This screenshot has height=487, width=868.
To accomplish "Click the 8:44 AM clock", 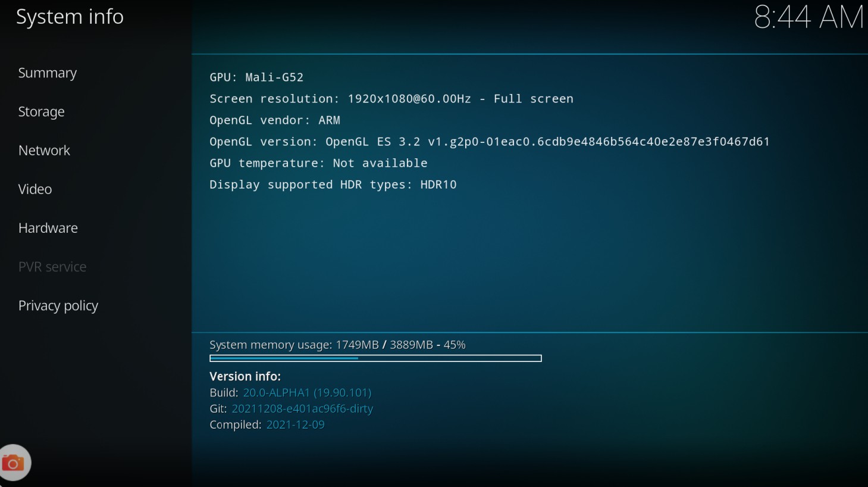I will 808,17.
